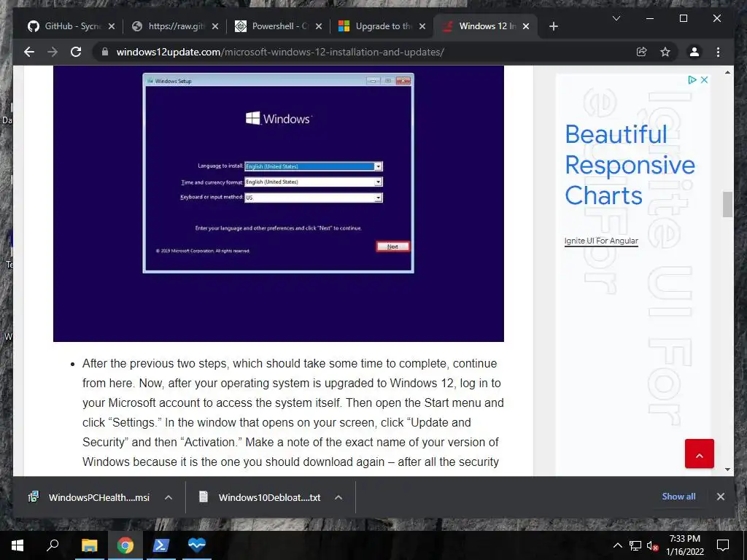Image resolution: width=747 pixels, height=560 pixels.
Task: Open Chrome's three-dot menu
Action: click(718, 52)
